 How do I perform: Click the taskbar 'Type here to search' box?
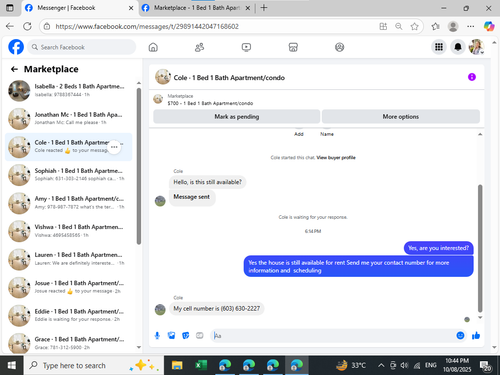pyautogui.click(x=94, y=366)
